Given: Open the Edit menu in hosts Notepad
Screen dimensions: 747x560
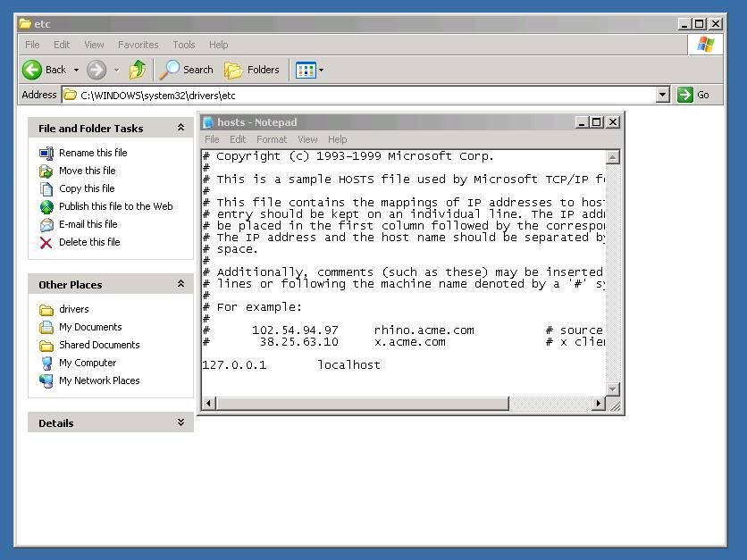Looking at the screenshot, I should point(238,139).
